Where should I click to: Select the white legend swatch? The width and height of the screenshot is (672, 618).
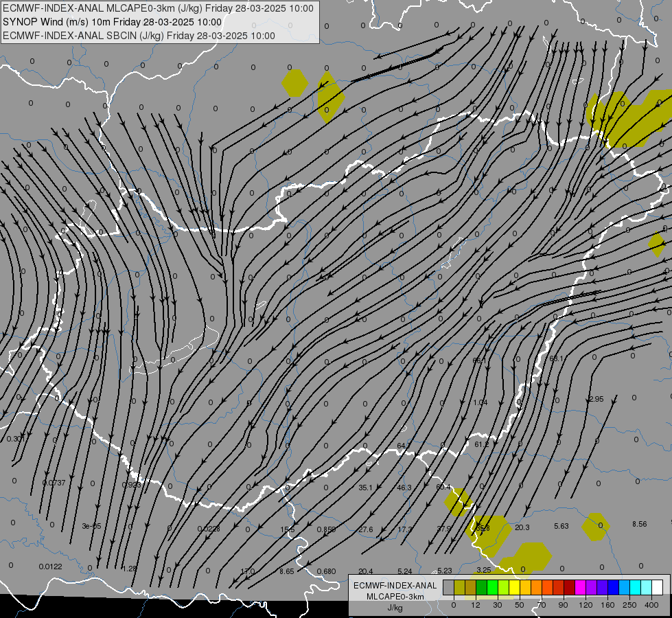click(x=658, y=587)
